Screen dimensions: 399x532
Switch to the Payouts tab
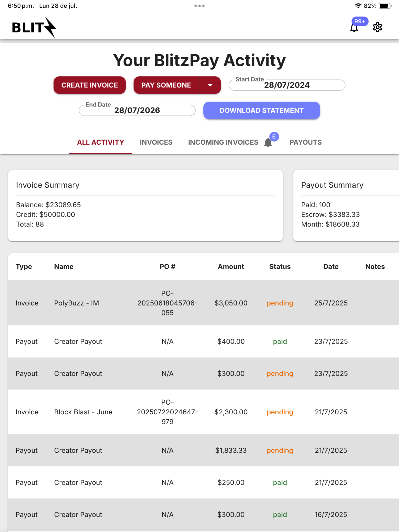tap(306, 142)
